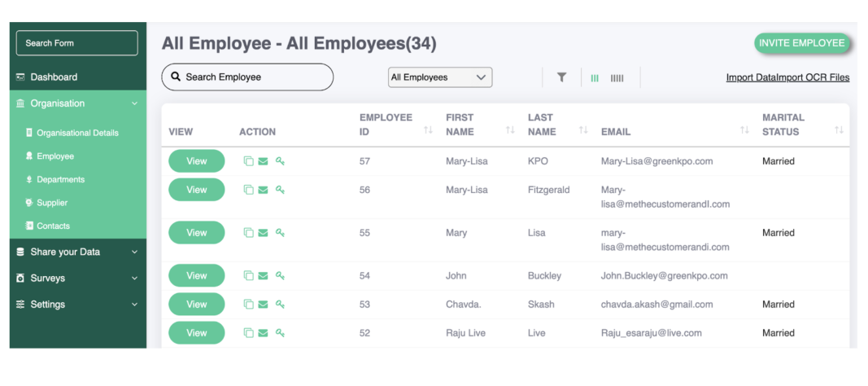Open Departments in the sidebar

pyautogui.click(x=60, y=179)
